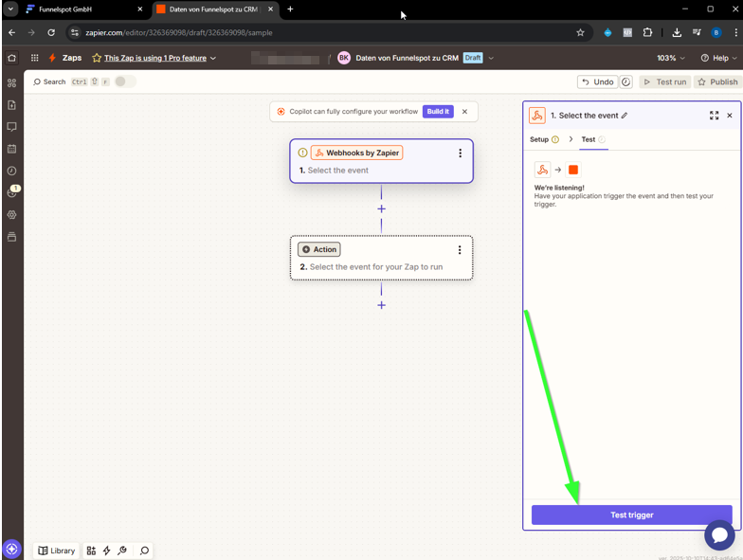This screenshot has height=560, width=743.
Task: Open the chat support bubble
Action: point(719,535)
